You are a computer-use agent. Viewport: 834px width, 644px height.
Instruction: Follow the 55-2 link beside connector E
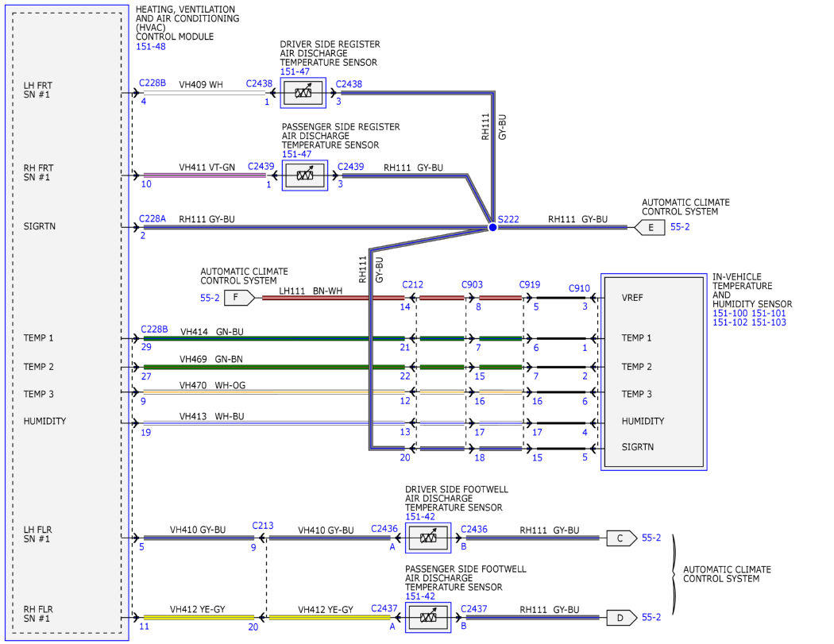(680, 227)
